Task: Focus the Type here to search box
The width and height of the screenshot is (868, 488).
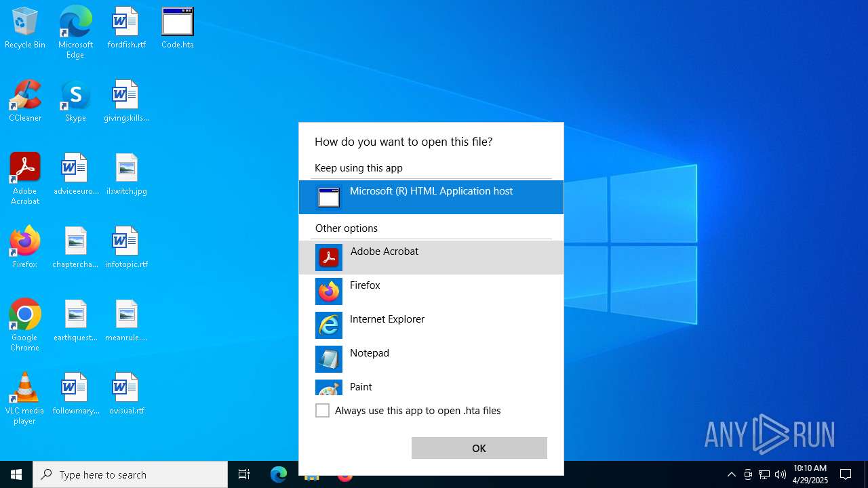Action: pyautogui.click(x=130, y=474)
